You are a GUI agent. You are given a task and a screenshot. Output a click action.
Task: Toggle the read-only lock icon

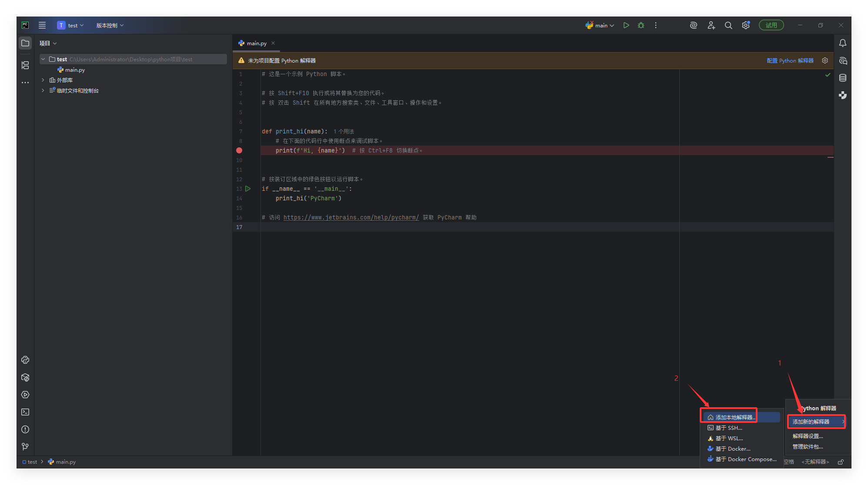(841, 462)
